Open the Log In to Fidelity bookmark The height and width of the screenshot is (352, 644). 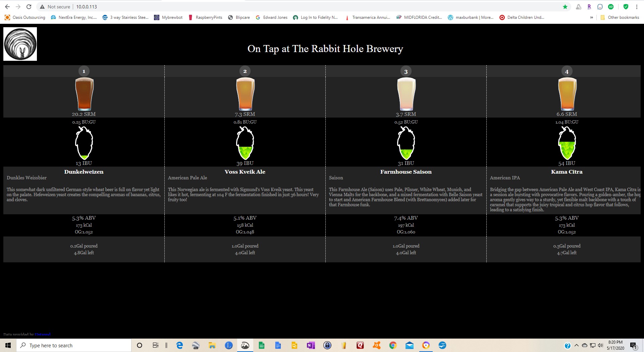tap(315, 17)
